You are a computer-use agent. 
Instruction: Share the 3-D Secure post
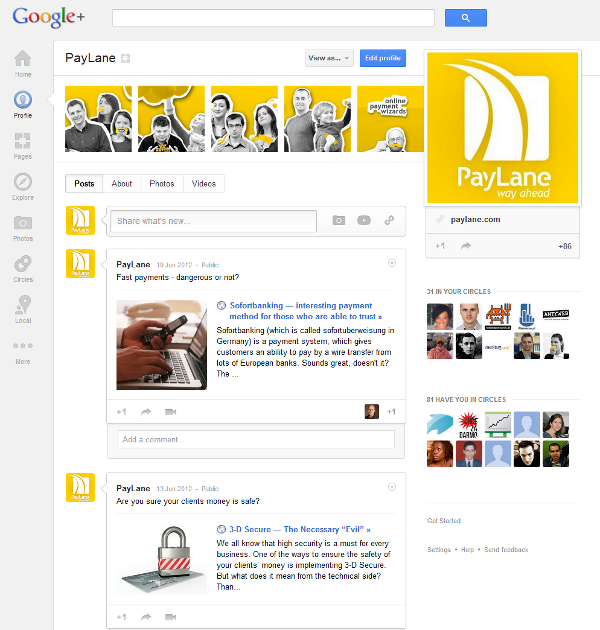146,617
